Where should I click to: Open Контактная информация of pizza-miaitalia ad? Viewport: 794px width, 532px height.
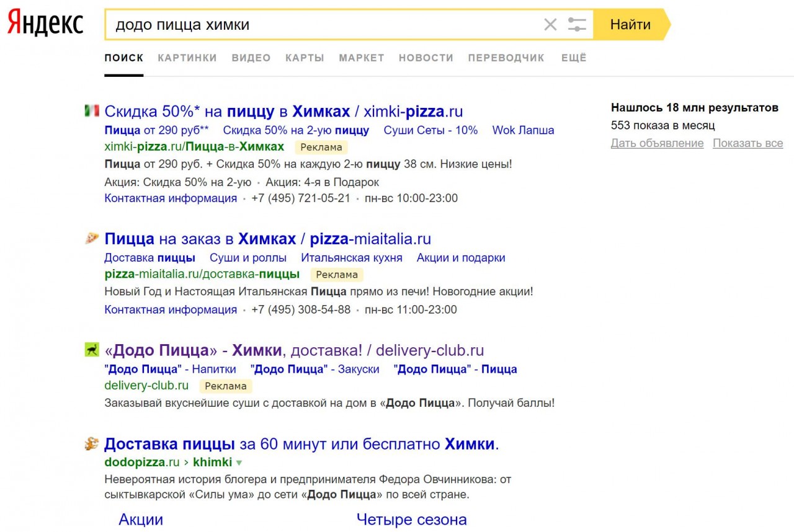click(x=171, y=309)
